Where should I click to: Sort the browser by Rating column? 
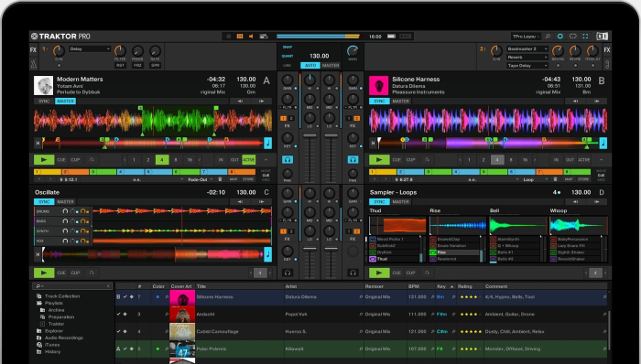[470, 286]
